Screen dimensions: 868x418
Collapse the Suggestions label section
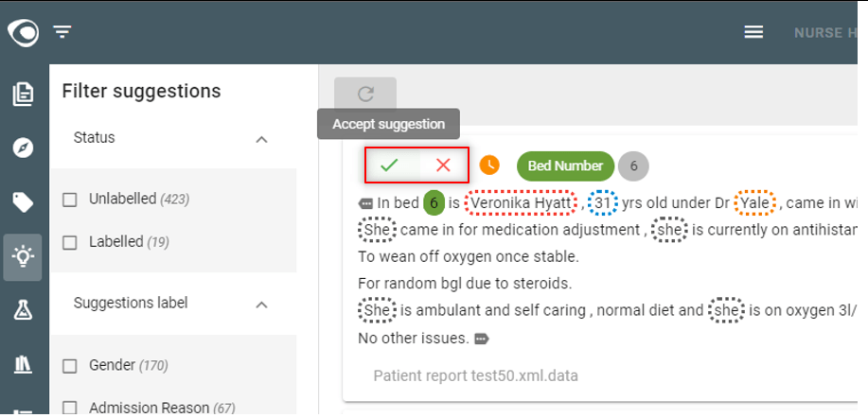[x=262, y=305]
